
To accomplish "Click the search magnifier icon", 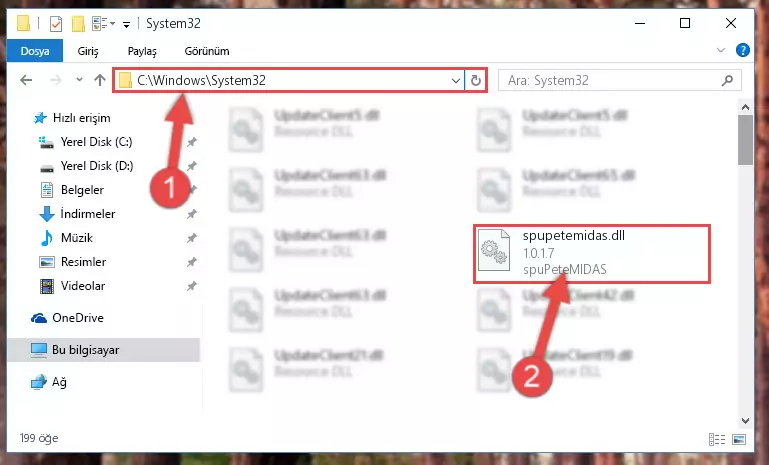I will click(x=728, y=80).
